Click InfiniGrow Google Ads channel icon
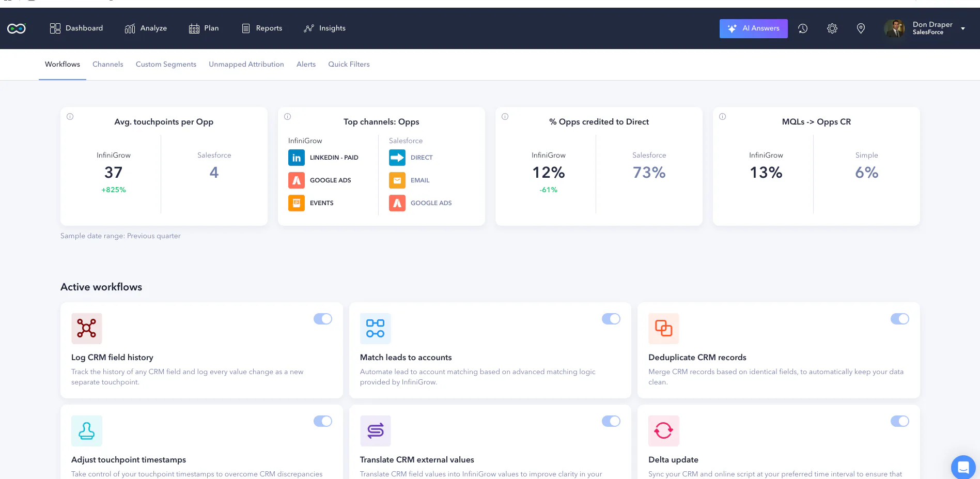Viewport: 980px width, 479px height. (297, 180)
